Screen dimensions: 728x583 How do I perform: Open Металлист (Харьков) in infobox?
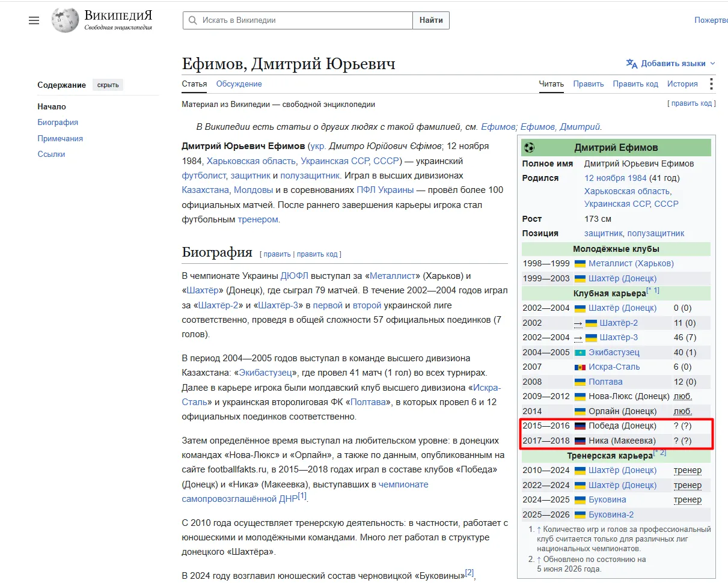coord(631,263)
